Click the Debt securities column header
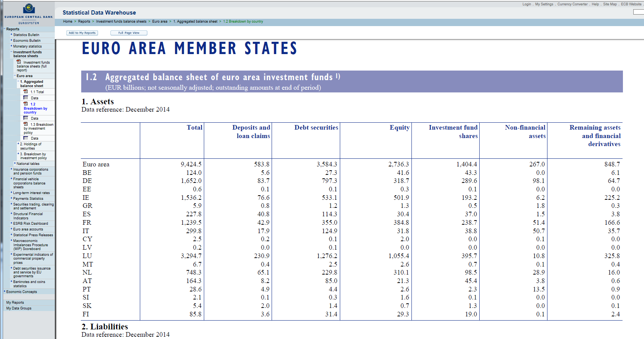The image size is (644, 339). click(316, 127)
